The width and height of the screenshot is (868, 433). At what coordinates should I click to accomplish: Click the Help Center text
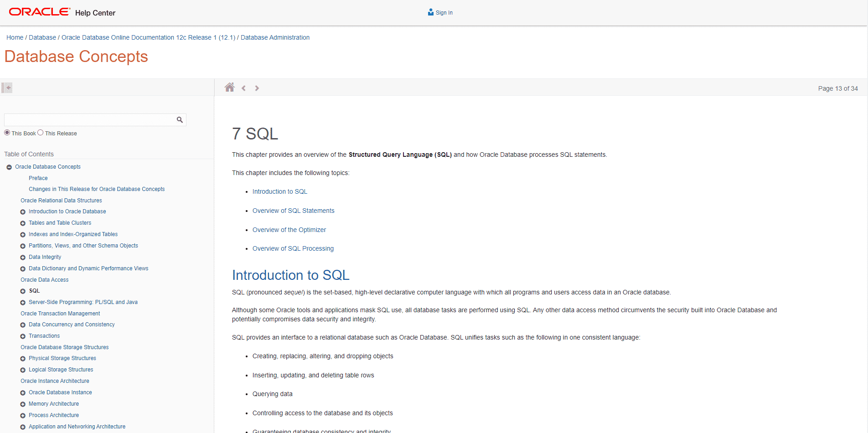[95, 13]
